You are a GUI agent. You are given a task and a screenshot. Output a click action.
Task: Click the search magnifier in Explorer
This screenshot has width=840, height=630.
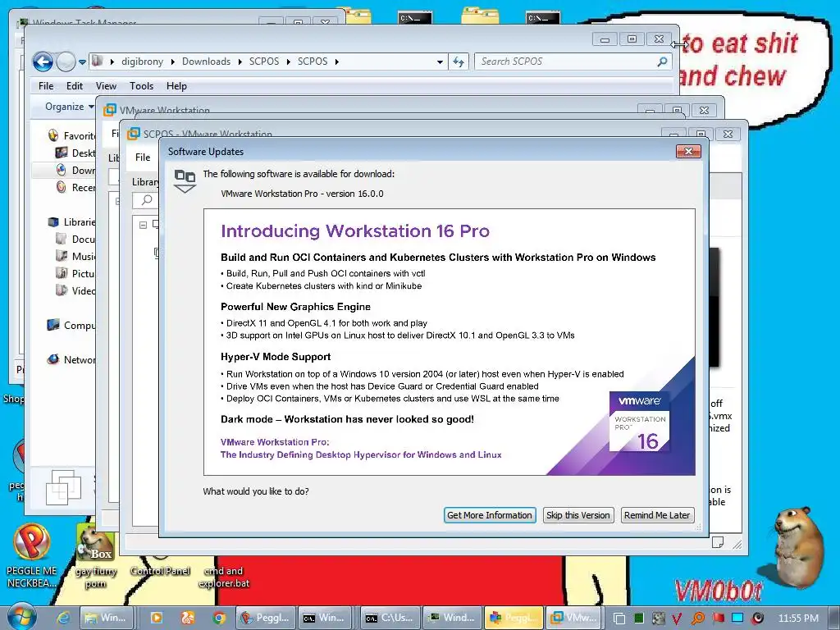[x=663, y=62]
